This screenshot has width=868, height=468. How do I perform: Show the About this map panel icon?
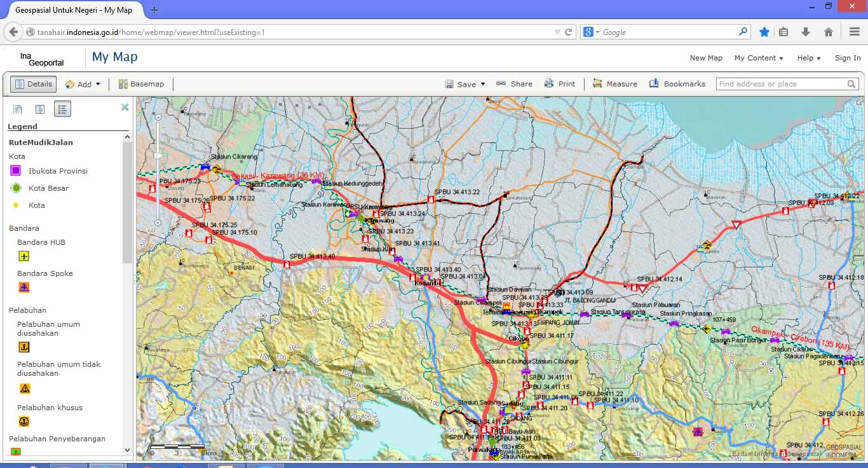[x=18, y=109]
